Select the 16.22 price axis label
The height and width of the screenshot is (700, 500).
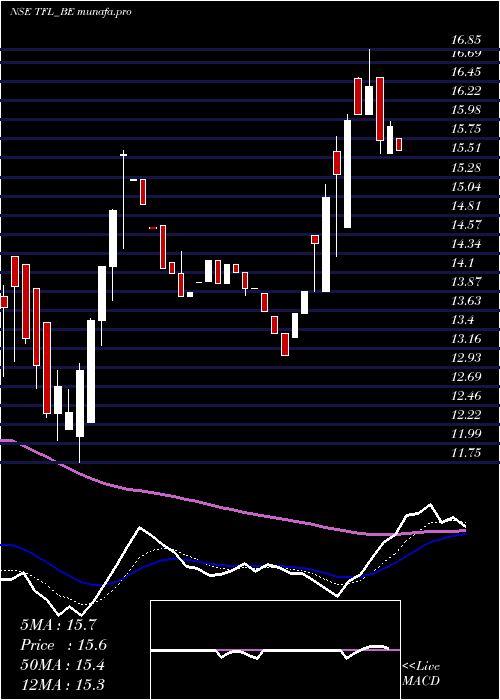click(x=466, y=91)
